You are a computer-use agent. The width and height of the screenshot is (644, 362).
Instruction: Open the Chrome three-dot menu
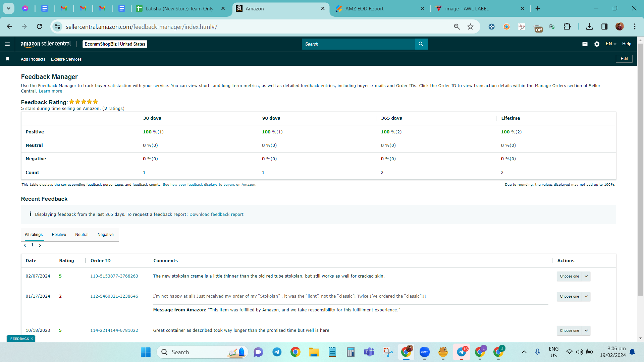point(635,26)
